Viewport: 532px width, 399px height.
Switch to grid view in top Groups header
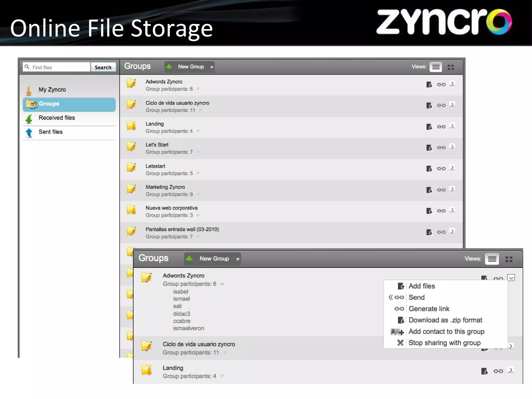451,67
